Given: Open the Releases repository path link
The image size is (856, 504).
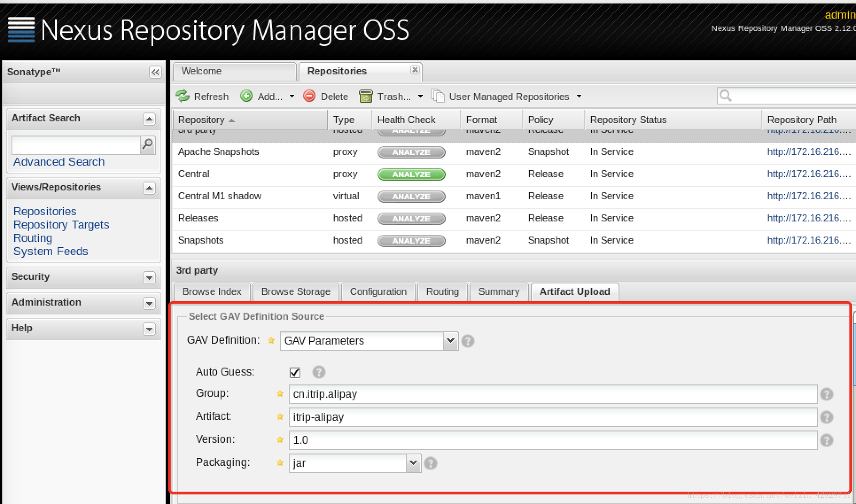Looking at the screenshot, I should click(x=809, y=218).
